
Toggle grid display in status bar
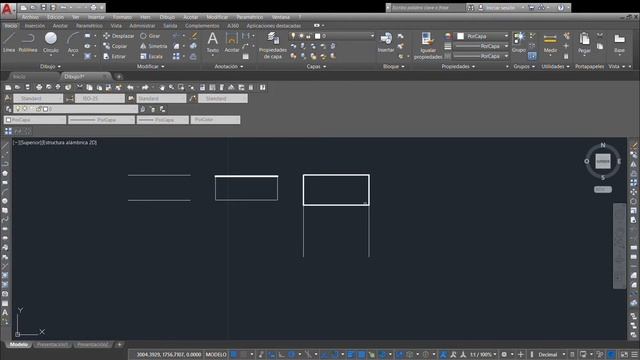[233, 354]
